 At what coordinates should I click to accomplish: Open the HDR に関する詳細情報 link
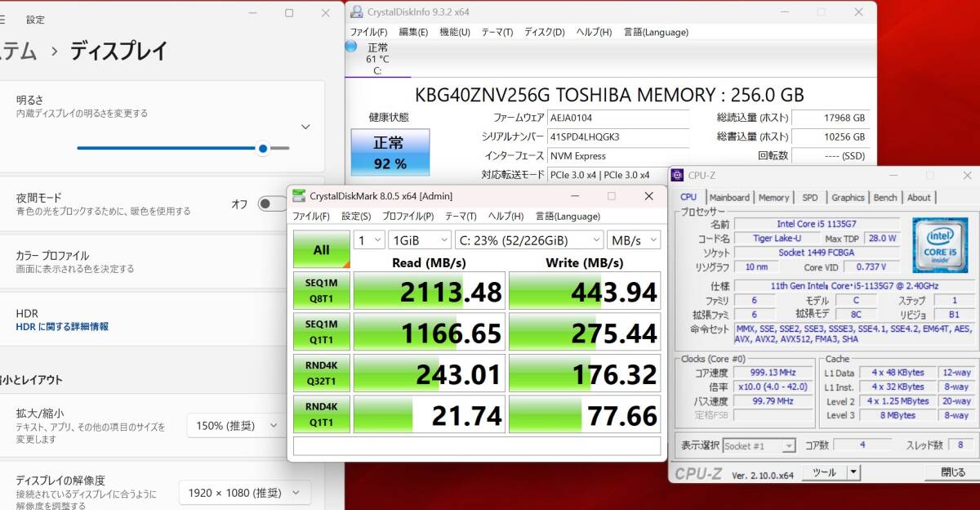point(62,326)
